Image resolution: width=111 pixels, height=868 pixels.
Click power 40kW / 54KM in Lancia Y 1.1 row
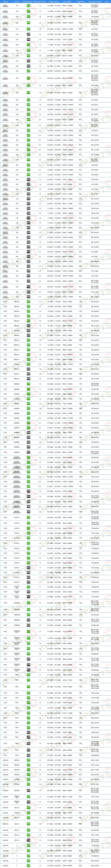[x=67, y=845]
